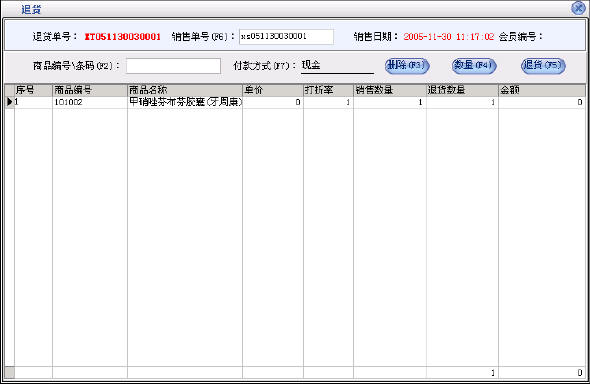
Task: Focus the 销售单号 (F6) input field
Action: tap(286, 36)
